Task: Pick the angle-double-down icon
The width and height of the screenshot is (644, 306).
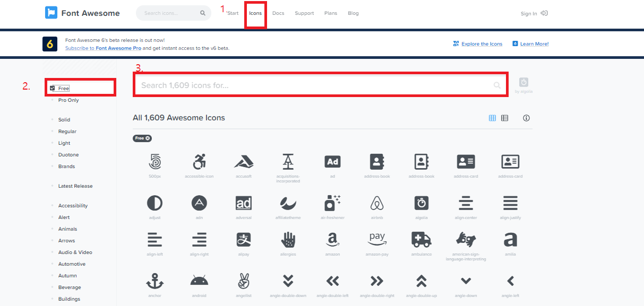Action: [288, 281]
